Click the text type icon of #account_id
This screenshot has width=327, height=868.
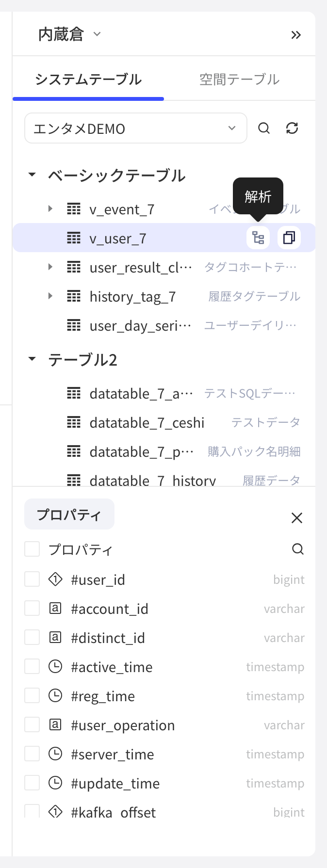tap(55, 608)
